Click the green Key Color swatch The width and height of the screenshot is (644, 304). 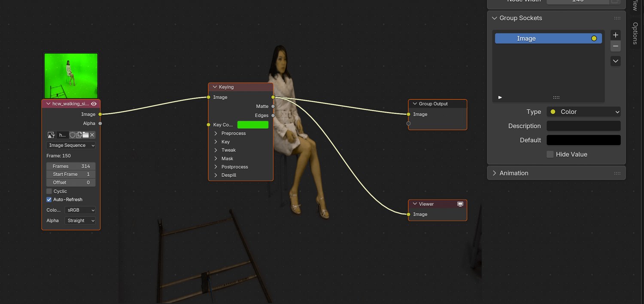click(x=253, y=125)
